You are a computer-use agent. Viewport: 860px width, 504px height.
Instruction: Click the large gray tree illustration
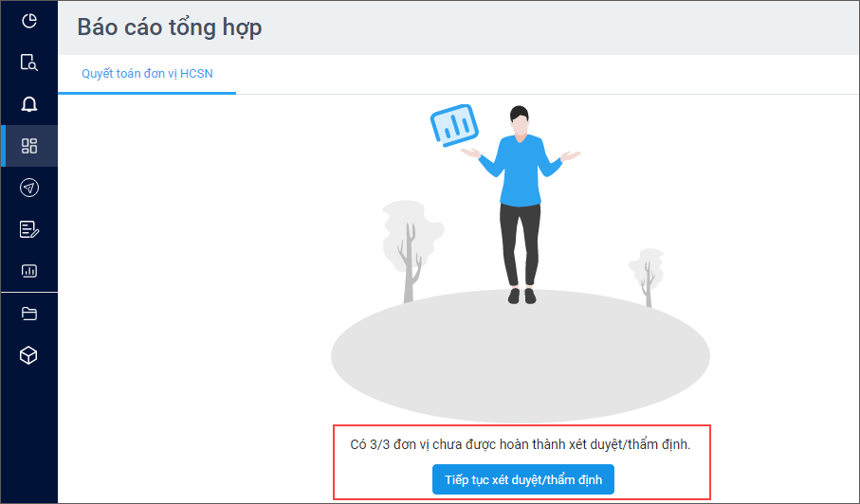tap(412, 251)
